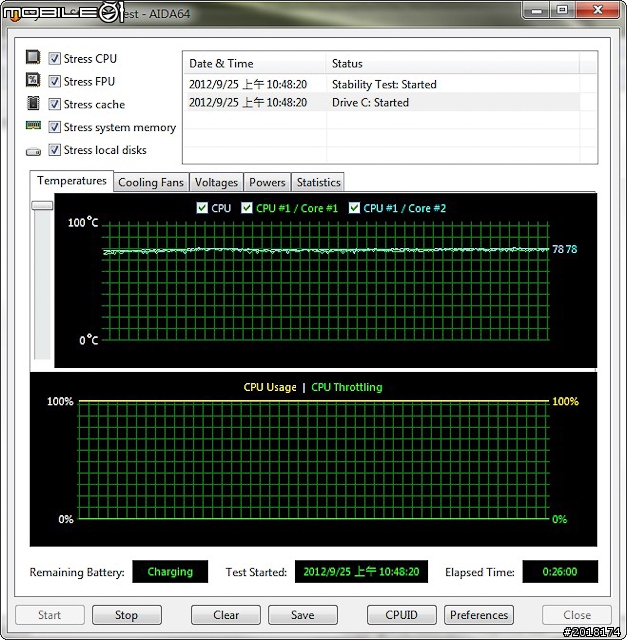The width and height of the screenshot is (627, 640).
Task: Stop the running stability test
Action: point(127,615)
